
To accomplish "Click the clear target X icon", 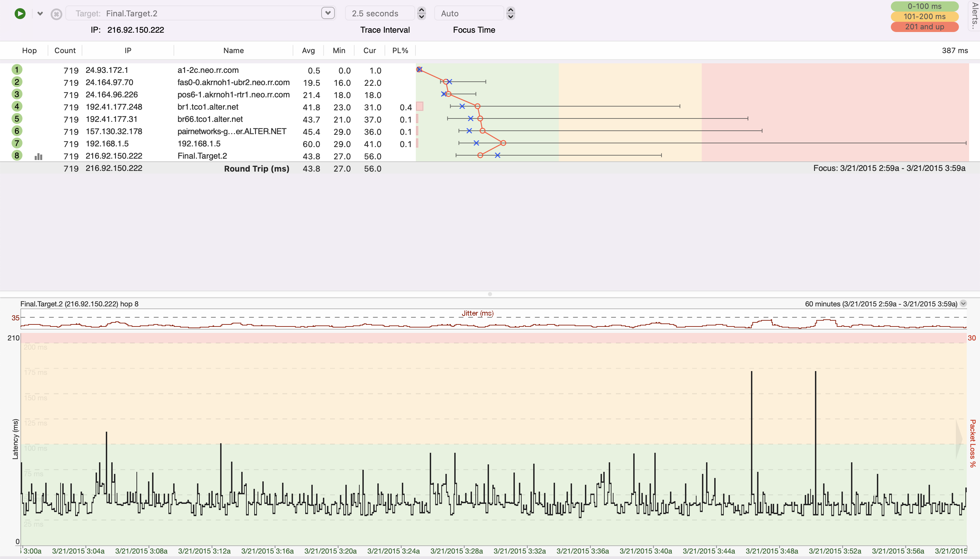I will pos(56,13).
